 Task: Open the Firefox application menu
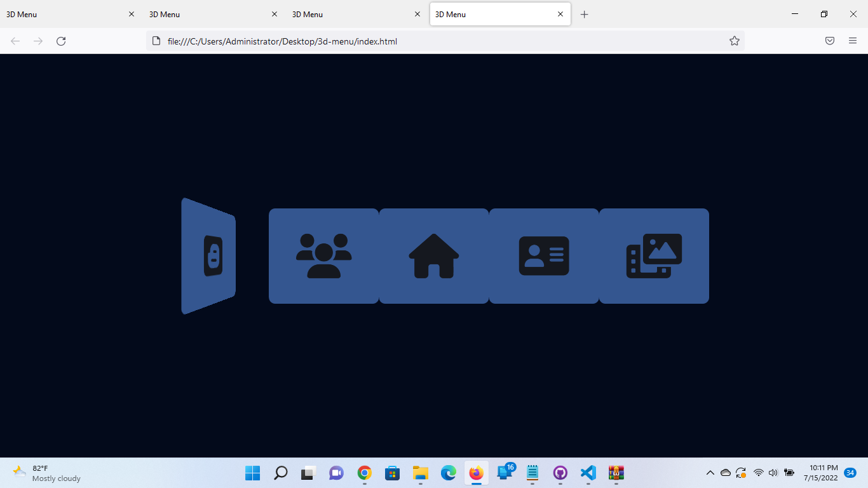[x=853, y=40]
